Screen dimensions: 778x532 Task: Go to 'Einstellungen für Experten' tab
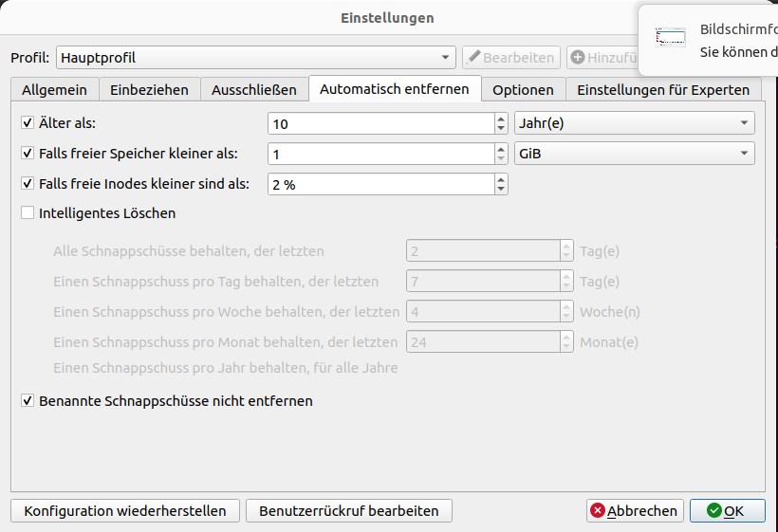pyautogui.click(x=663, y=90)
